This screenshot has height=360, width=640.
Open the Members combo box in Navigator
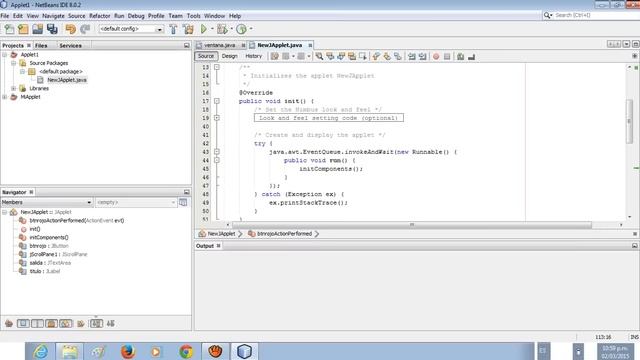tap(47, 202)
